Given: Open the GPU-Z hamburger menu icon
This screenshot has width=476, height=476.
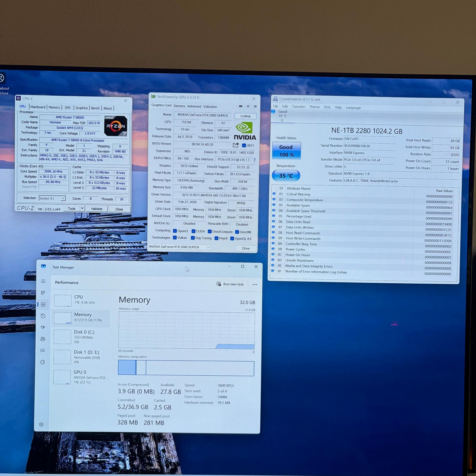Looking at the screenshot, I should [x=255, y=106].
